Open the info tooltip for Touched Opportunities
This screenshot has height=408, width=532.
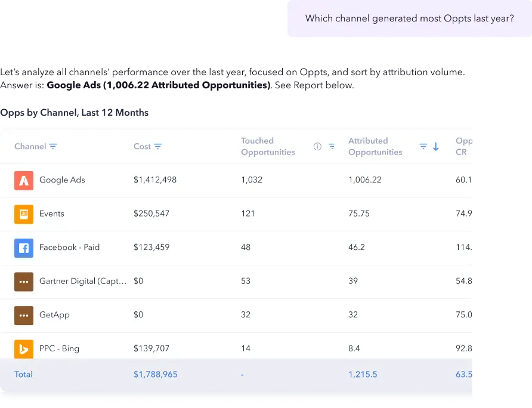click(x=317, y=146)
